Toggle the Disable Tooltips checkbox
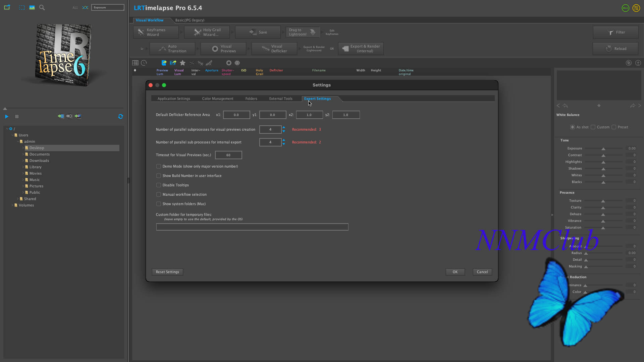Viewport: 644px width, 362px height. tap(159, 185)
